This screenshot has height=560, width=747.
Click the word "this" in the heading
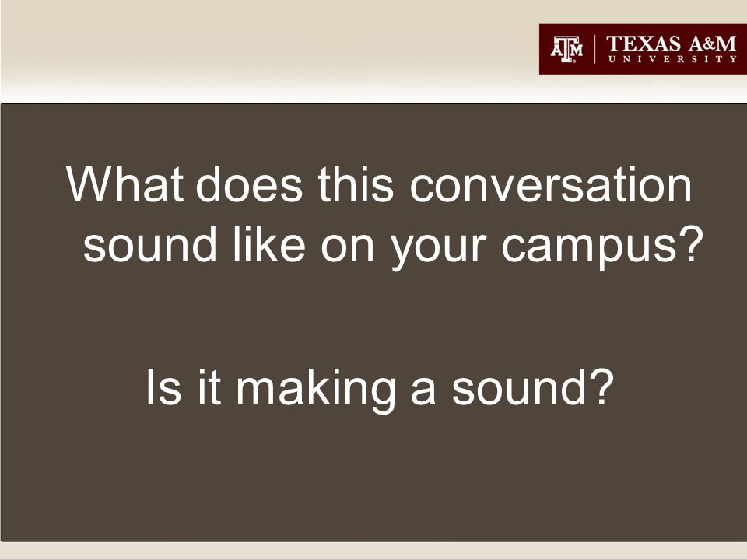356,184
